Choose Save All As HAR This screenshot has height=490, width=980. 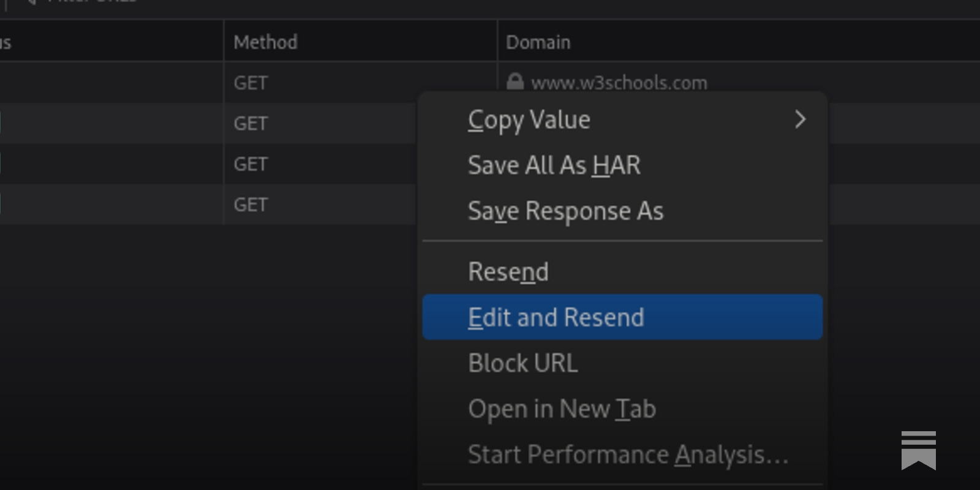point(622,165)
